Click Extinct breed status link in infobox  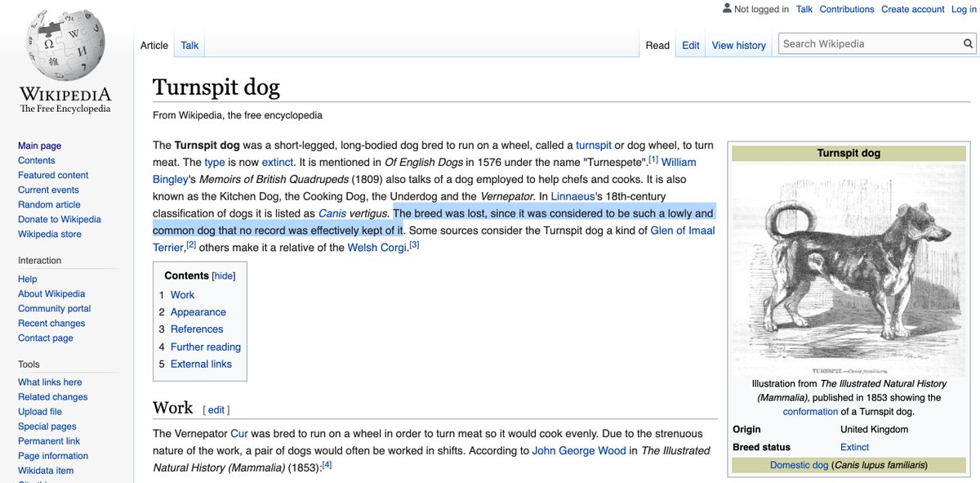(x=854, y=447)
